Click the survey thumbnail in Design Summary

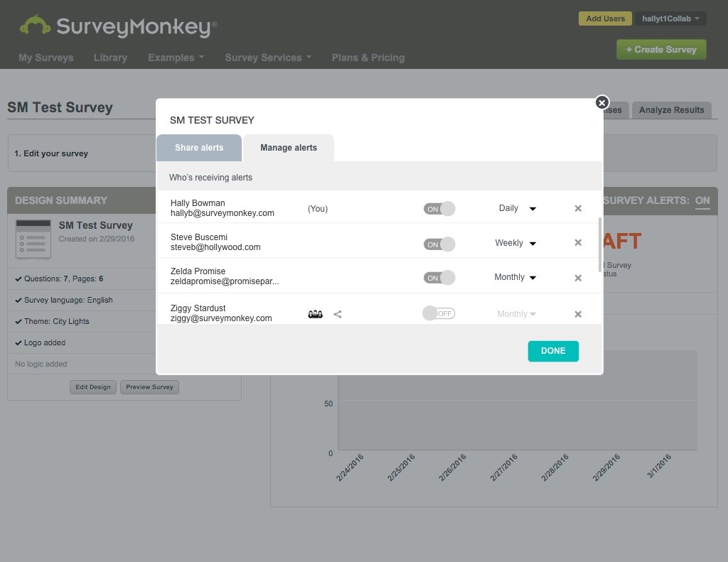pos(33,239)
